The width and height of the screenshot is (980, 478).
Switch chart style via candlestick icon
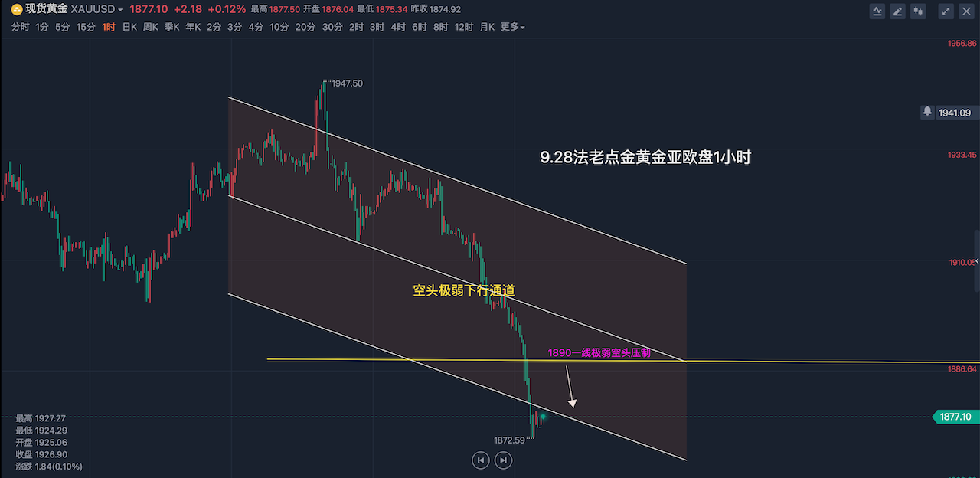click(x=918, y=11)
